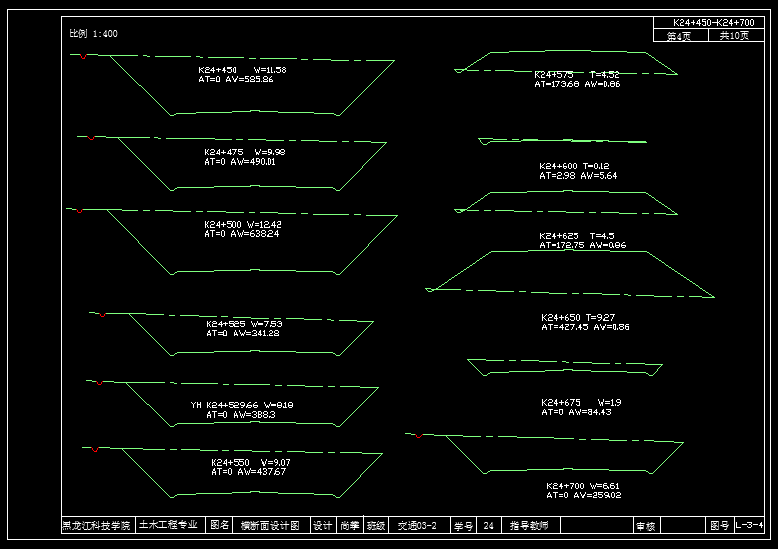This screenshot has width=778, height=549.
Task: Click the K24+500 W=12.42 annotation
Action: coord(243,225)
